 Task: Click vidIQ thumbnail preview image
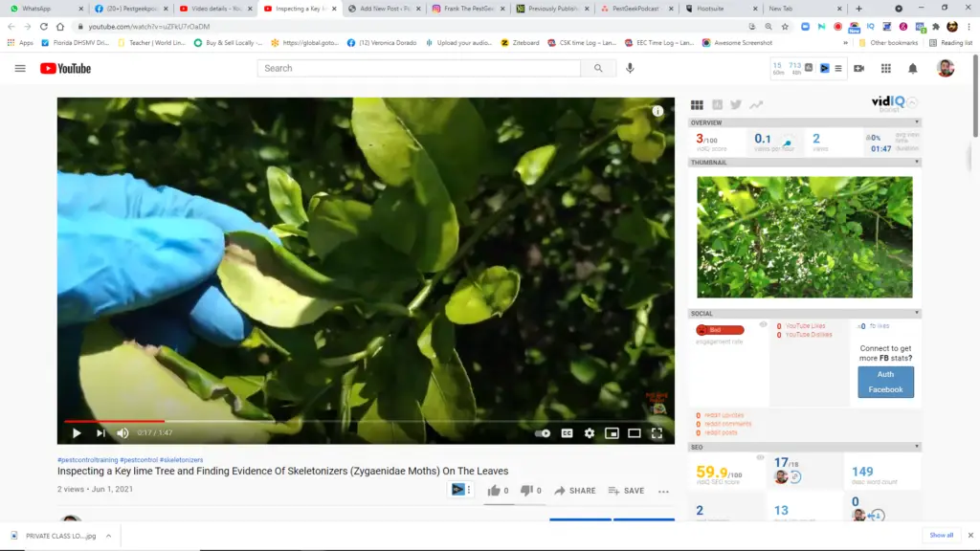click(804, 237)
